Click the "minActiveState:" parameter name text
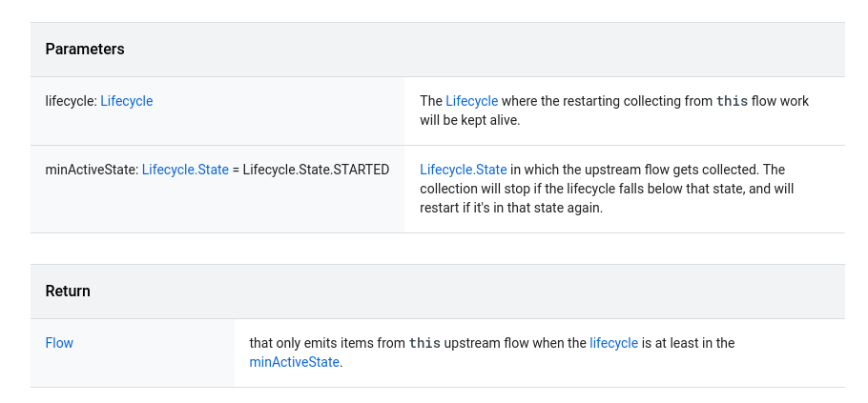868x403 pixels. point(92,170)
